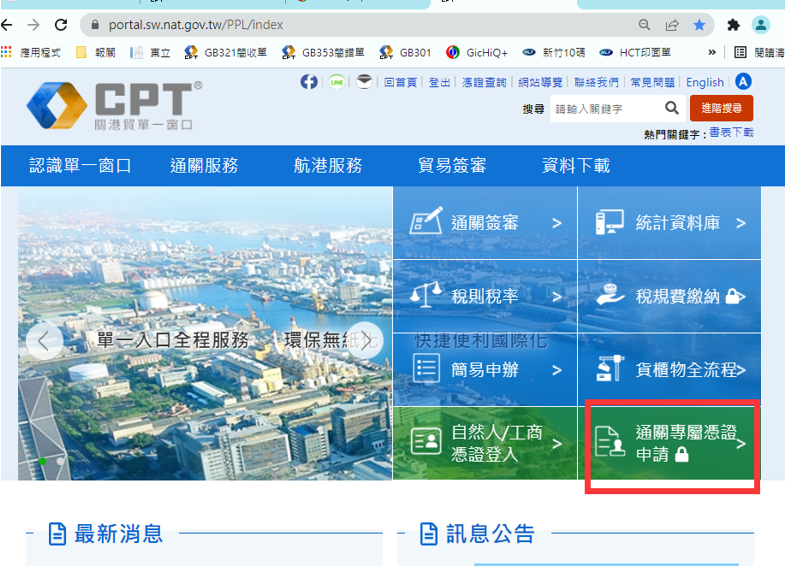Open the Chrome profile avatar
The width and height of the screenshot is (785, 567).
point(761,25)
